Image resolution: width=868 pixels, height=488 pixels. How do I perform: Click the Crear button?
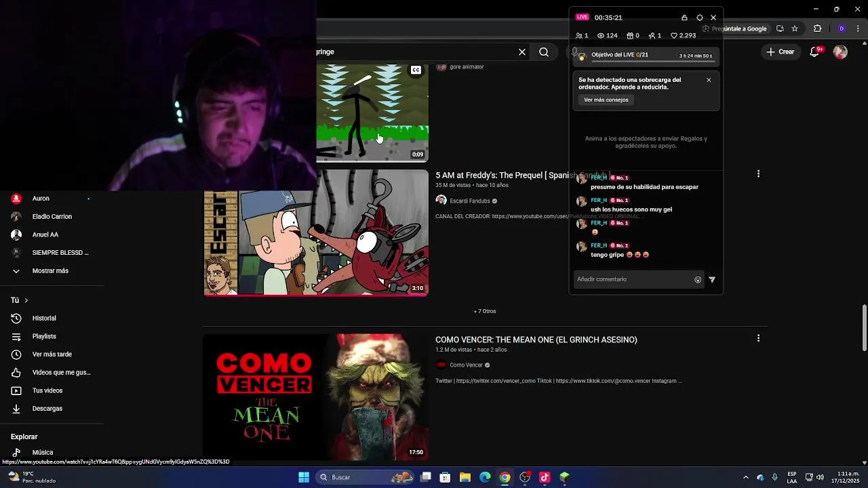[x=780, y=52]
